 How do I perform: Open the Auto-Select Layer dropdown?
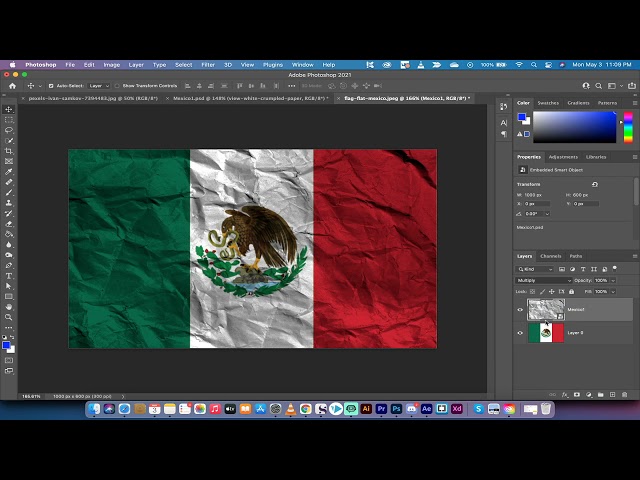pyautogui.click(x=99, y=86)
